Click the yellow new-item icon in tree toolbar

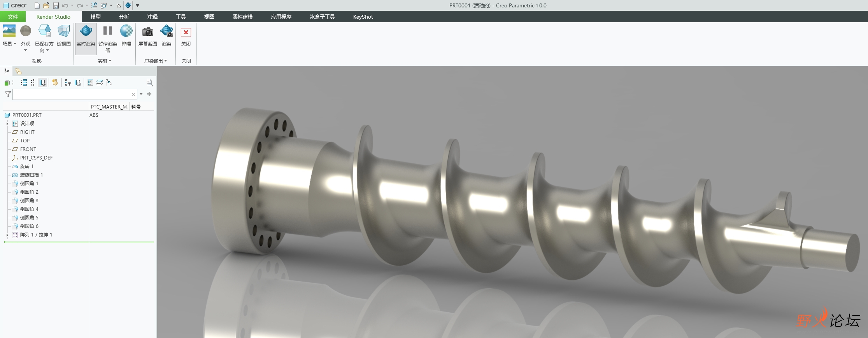[55, 82]
